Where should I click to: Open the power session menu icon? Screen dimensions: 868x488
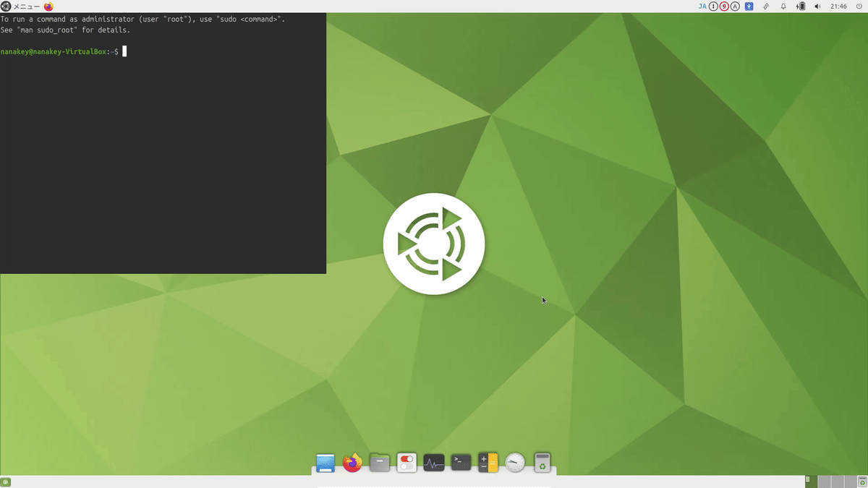point(858,7)
